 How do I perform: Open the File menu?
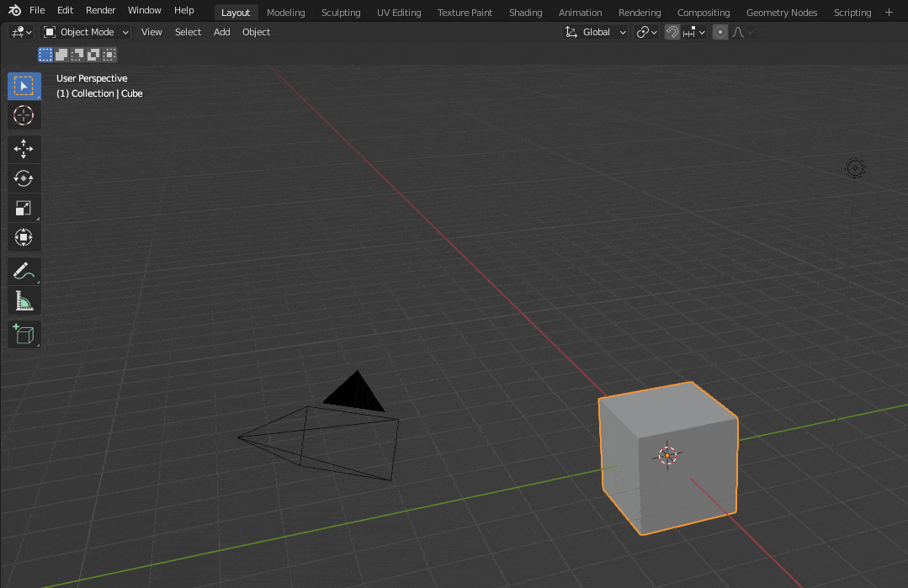click(37, 10)
